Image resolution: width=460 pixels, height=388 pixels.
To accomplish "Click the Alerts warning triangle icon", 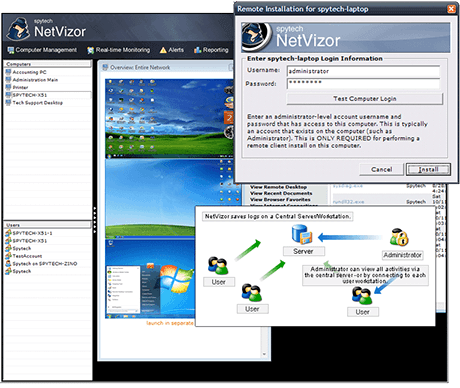I will click(x=163, y=50).
